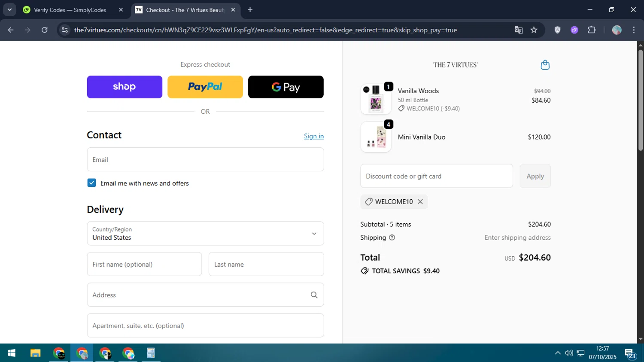Click the address search magnifier icon

[x=314, y=295]
